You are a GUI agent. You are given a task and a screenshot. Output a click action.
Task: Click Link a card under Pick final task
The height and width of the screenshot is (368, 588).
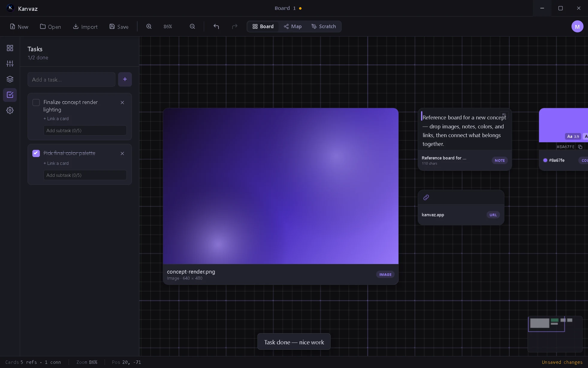click(56, 163)
